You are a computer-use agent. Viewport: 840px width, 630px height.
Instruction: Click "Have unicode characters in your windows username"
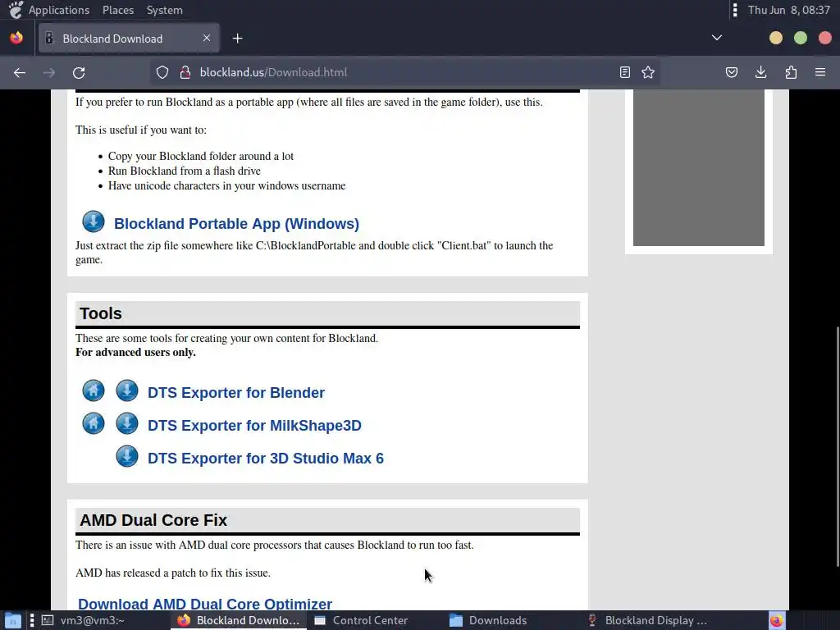click(x=226, y=186)
